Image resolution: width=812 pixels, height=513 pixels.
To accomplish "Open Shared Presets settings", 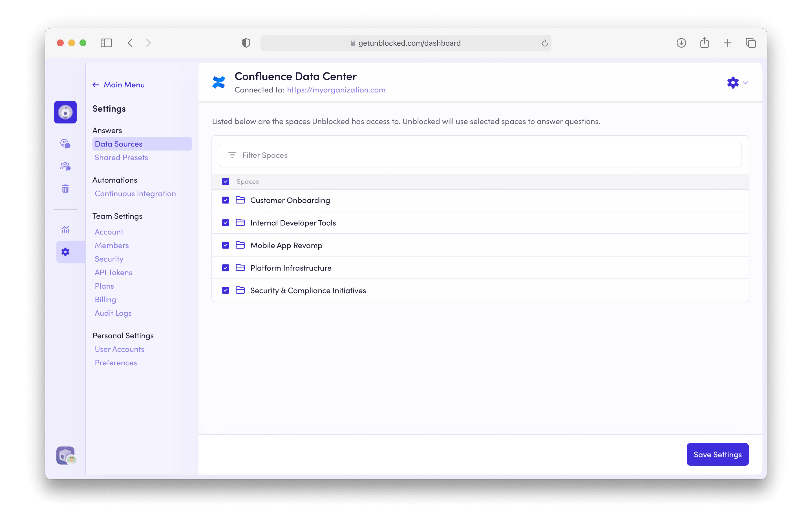I will coord(122,157).
